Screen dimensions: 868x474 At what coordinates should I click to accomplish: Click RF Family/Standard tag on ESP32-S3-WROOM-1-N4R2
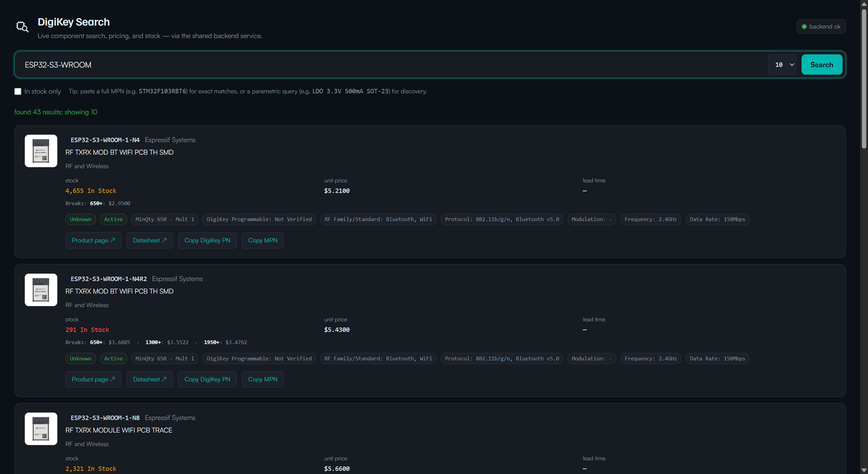378,358
